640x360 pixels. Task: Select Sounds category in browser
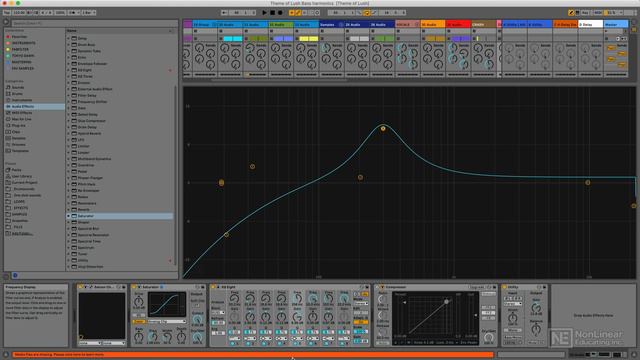[18, 87]
